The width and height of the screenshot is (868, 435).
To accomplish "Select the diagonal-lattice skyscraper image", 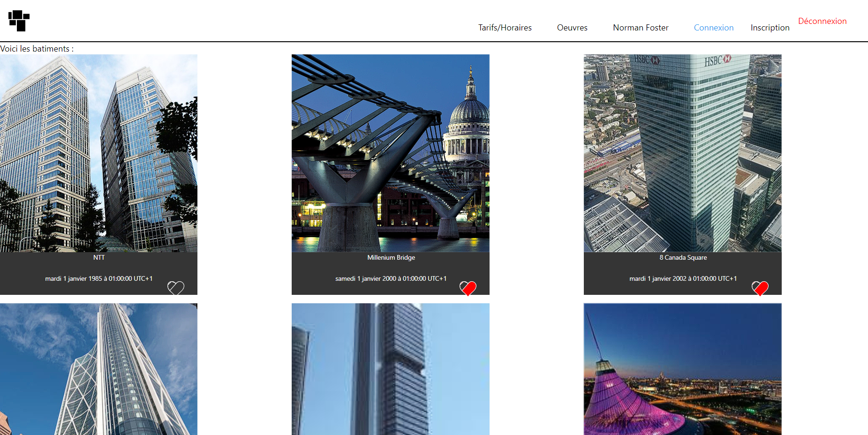I will (98, 369).
